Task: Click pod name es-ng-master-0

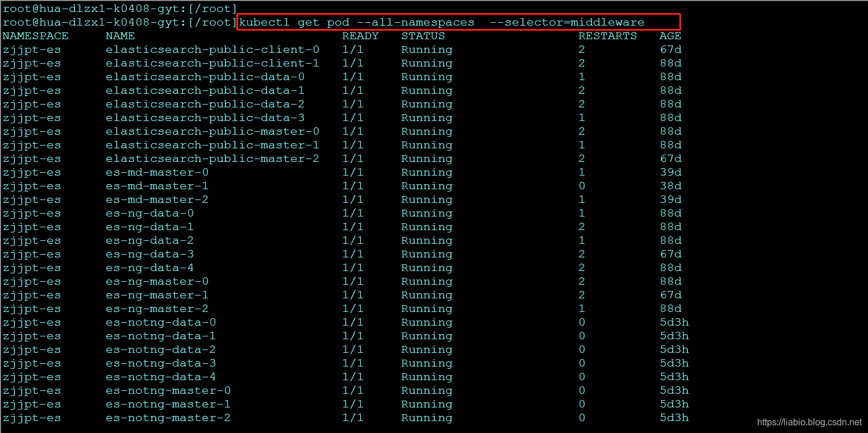Action: [x=157, y=281]
